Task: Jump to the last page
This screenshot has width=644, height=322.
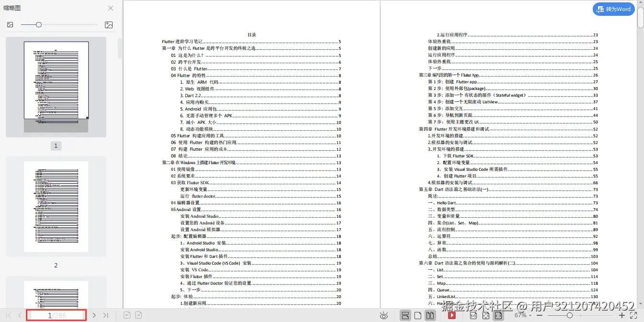Action: point(106,315)
